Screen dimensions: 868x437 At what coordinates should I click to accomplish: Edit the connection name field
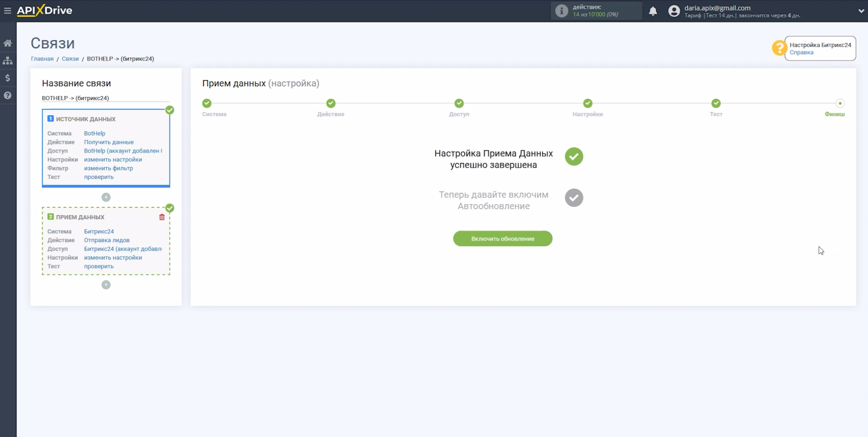(106, 98)
